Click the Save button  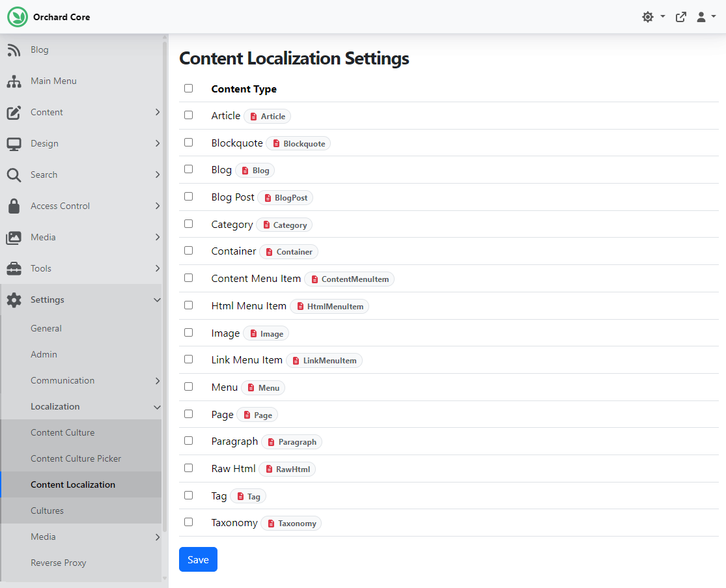click(198, 560)
